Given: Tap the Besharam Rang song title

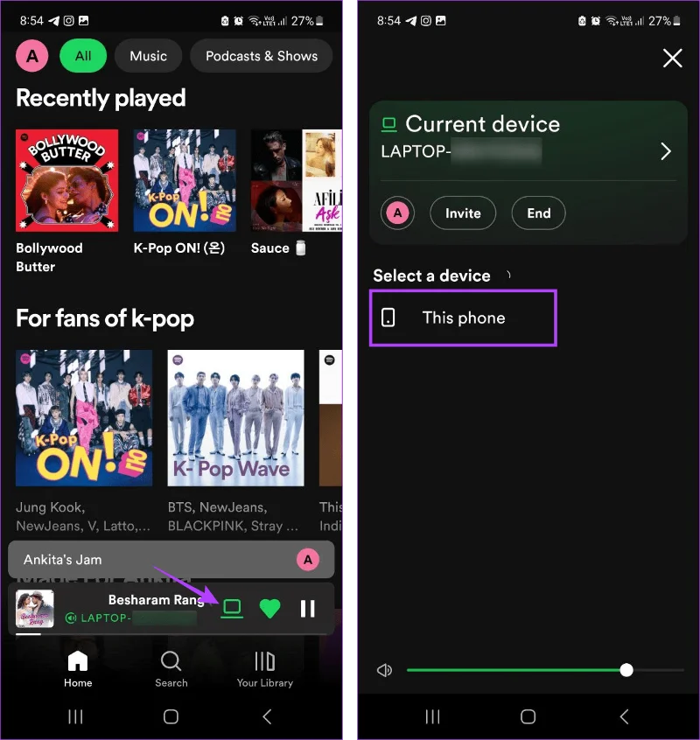Looking at the screenshot, I should tap(157, 600).
